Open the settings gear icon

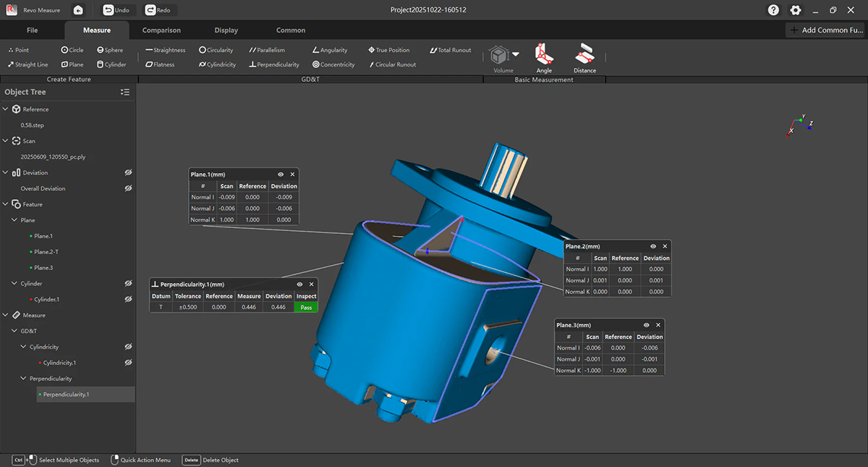(x=796, y=10)
